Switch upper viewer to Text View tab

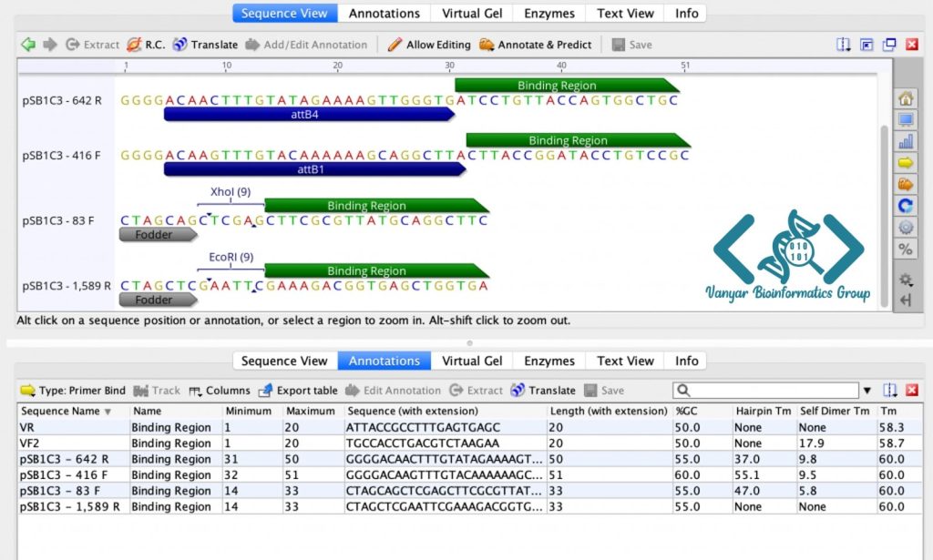[625, 13]
